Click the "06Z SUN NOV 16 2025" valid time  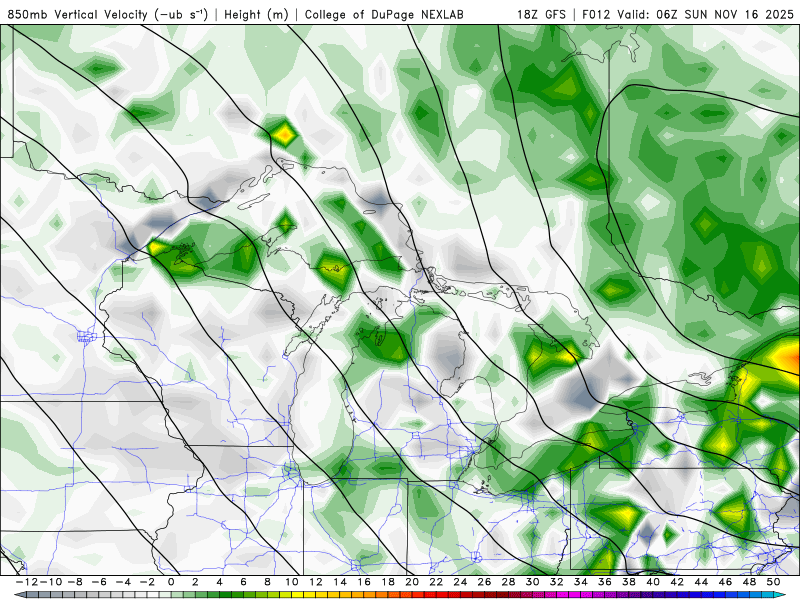pos(725,14)
